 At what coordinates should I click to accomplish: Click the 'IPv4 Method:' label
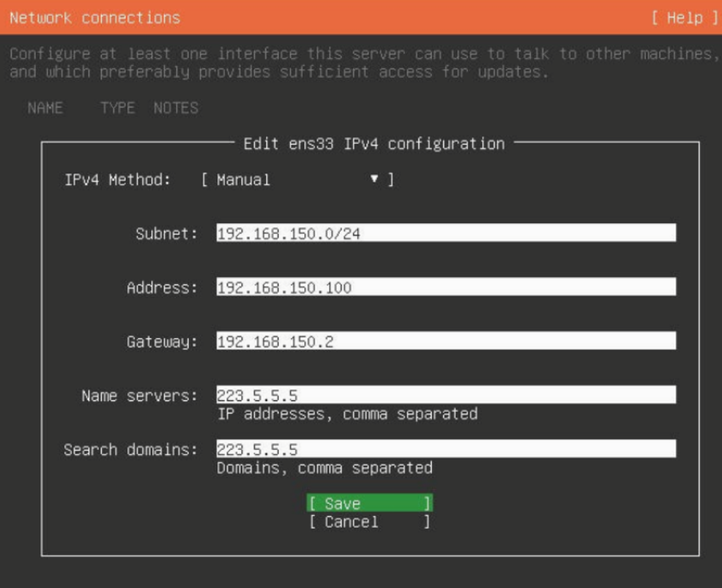[x=117, y=180]
